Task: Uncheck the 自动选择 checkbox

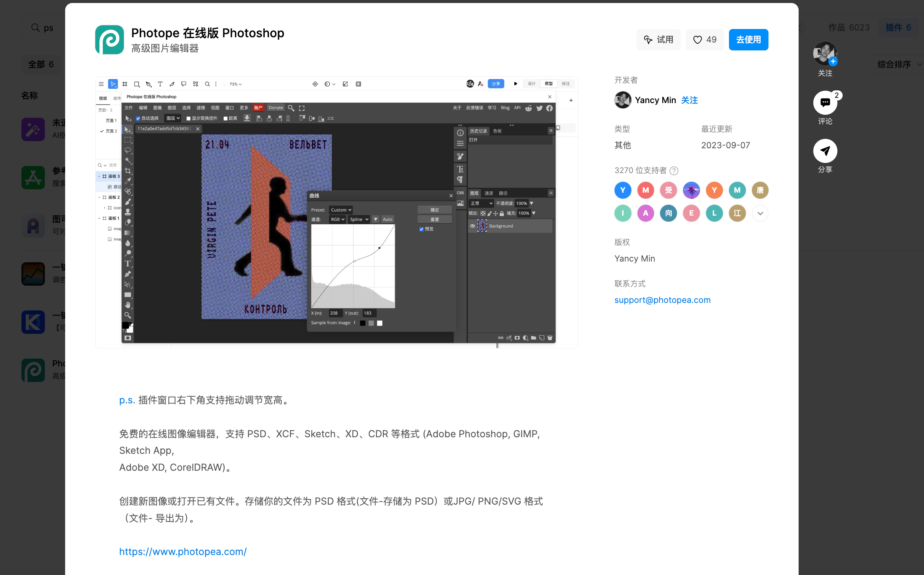Action: [138, 118]
